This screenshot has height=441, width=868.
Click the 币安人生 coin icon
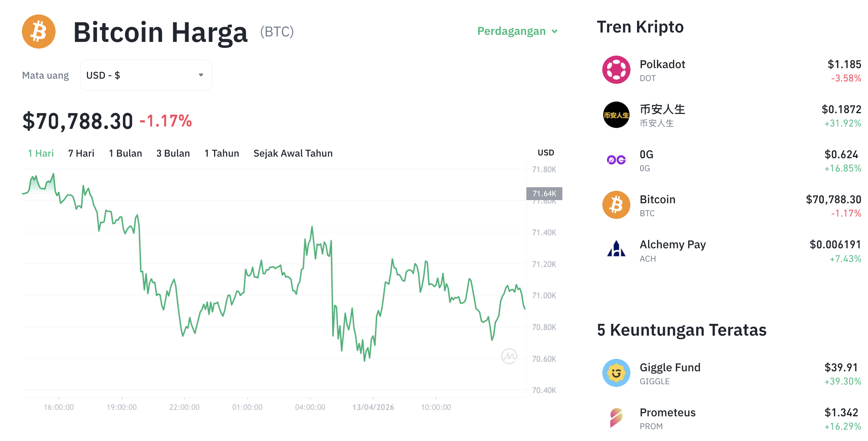(616, 115)
